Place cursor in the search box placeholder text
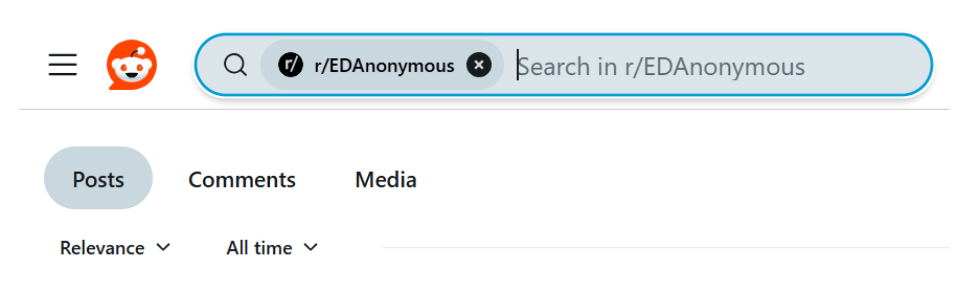Viewport: 980px width, 282px height. point(661,67)
